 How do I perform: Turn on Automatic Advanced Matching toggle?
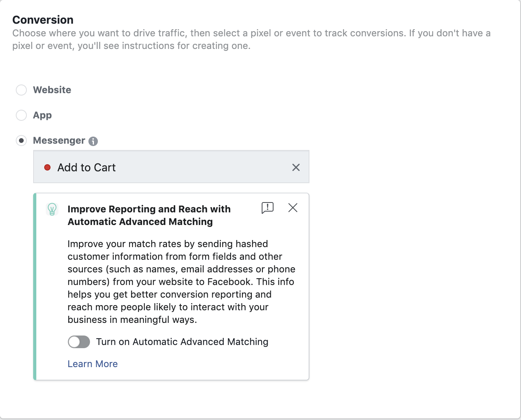(79, 342)
